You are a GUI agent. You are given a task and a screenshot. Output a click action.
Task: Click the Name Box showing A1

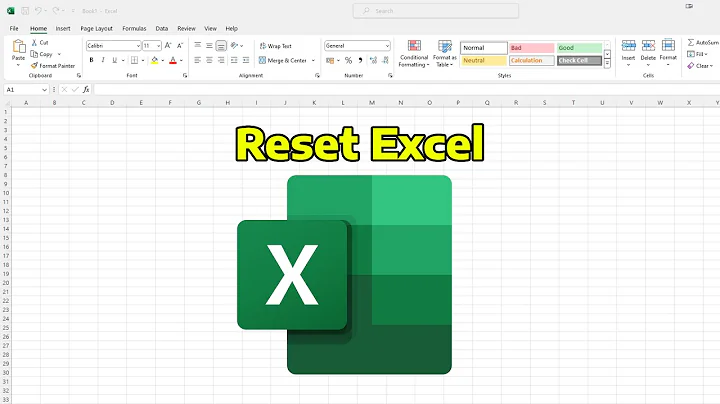pyautogui.click(x=26, y=90)
